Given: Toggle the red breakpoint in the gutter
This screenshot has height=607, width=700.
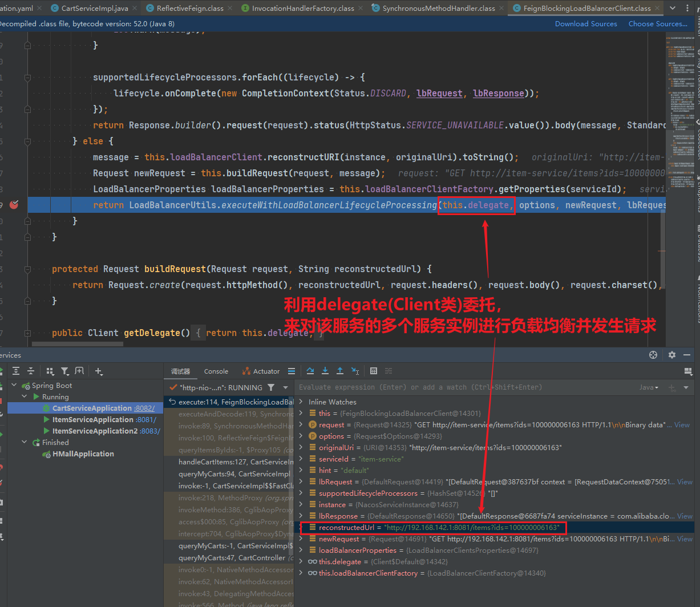Looking at the screenshot, I should click(x=14, y=205).
